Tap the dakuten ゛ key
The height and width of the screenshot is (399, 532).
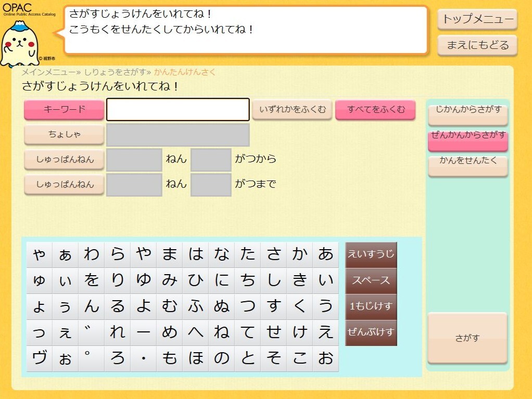pos(91,332)
